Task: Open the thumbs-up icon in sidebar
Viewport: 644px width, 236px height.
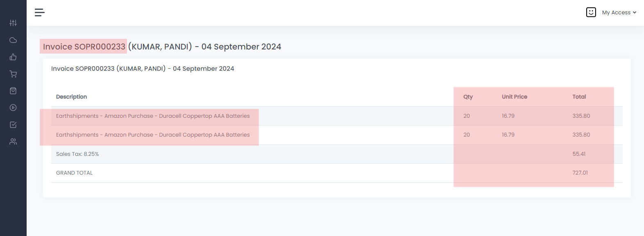Action: pyautogui.click(x=13, y=57)
